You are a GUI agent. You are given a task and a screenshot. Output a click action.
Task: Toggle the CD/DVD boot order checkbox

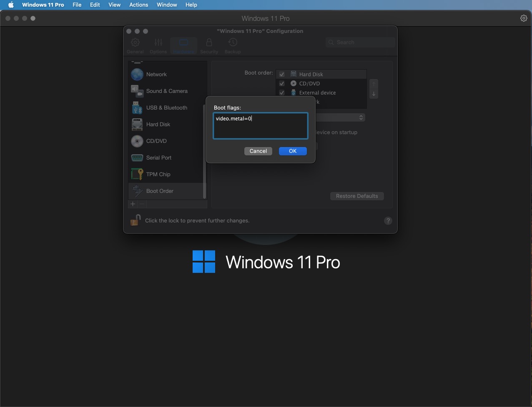tap(282, 83)
